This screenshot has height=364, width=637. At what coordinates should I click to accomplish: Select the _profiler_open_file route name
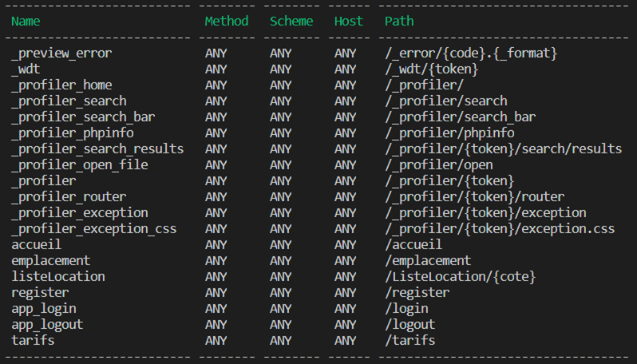[80, 165]
